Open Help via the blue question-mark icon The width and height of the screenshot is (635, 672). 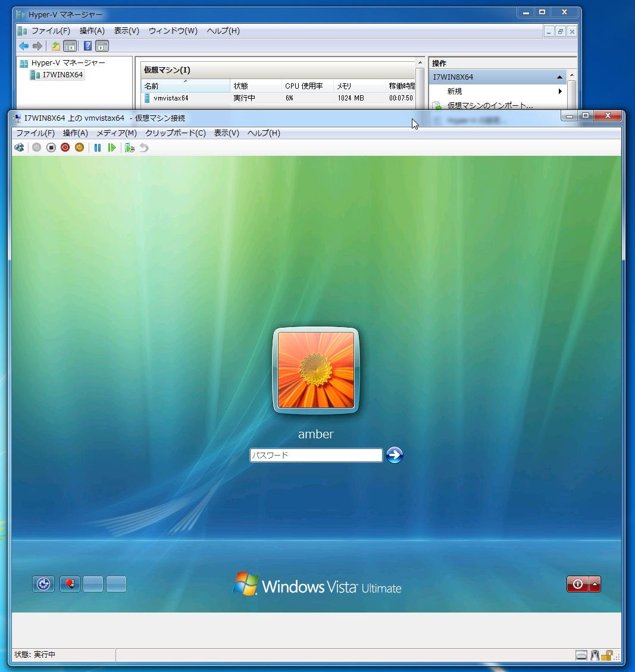[87, 46]
